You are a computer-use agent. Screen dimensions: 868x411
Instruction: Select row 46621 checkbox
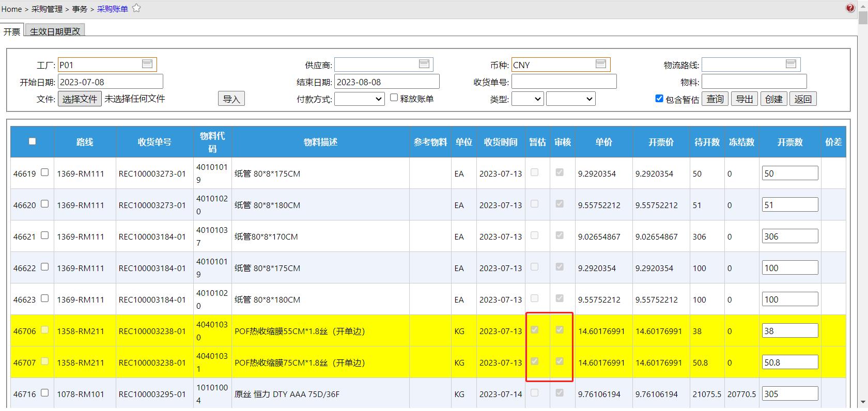44,235
